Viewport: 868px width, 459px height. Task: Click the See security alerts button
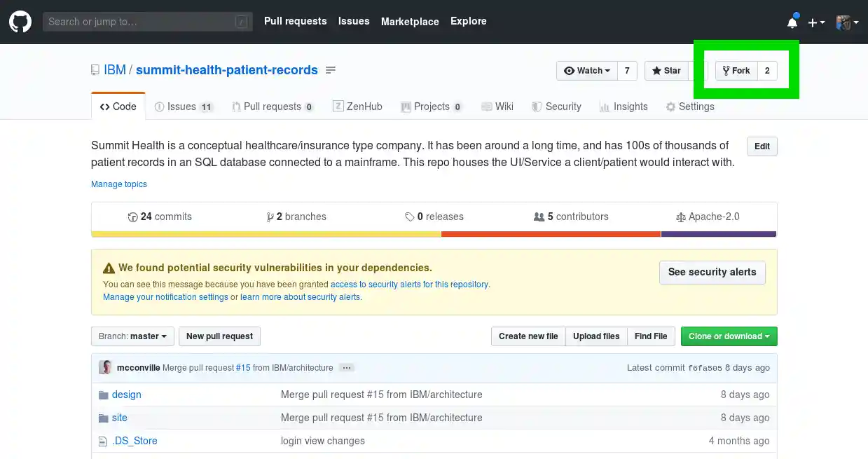(712, 272)
